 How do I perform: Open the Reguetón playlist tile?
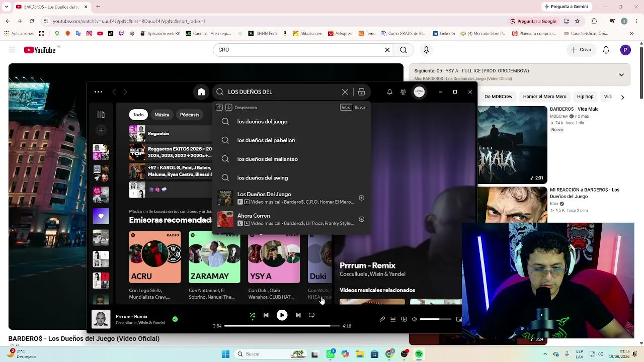pyautogui.click(x=170, y=134)
